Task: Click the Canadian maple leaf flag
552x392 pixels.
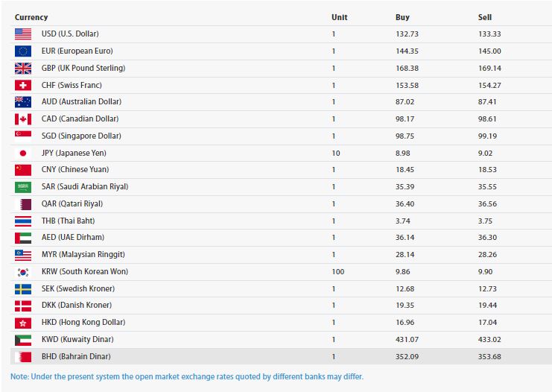Action: (x=23, y=118)
